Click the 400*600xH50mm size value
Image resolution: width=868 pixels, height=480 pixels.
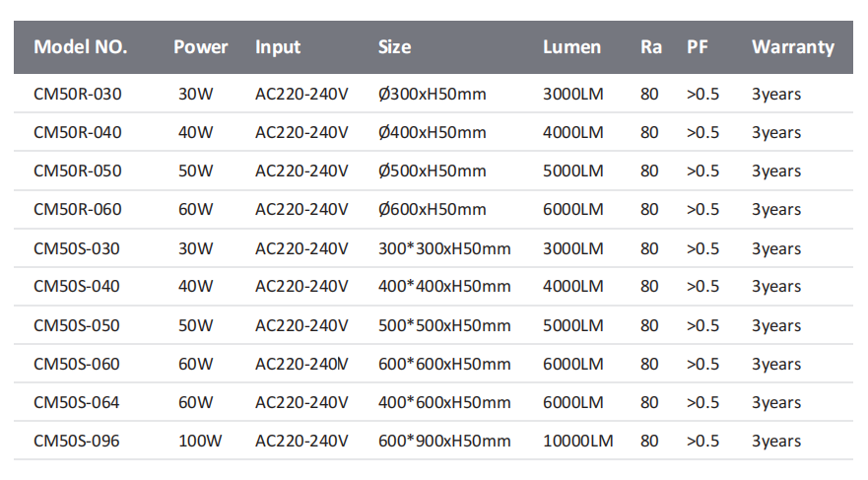pos(444,403)
